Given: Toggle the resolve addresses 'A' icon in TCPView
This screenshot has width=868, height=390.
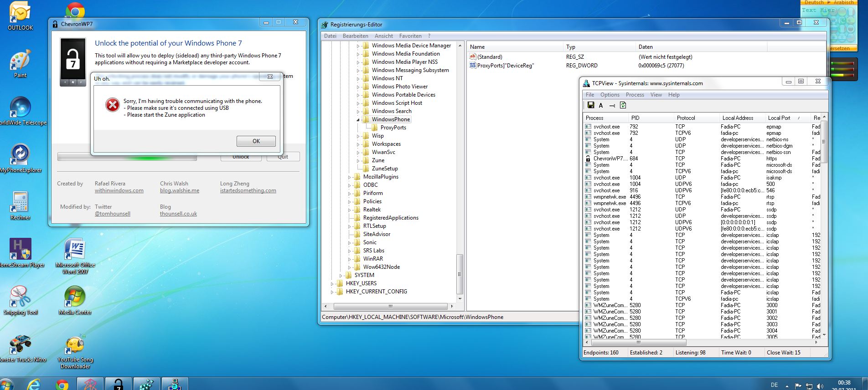Looking at the screenshot, I should tap(601, 105).
